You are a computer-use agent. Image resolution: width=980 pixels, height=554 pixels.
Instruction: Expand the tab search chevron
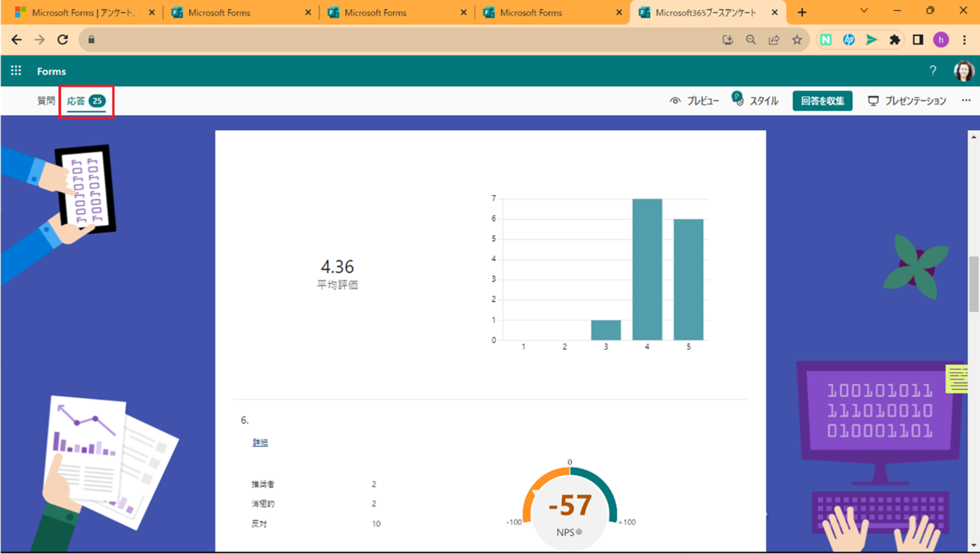[x=863, y=11]
